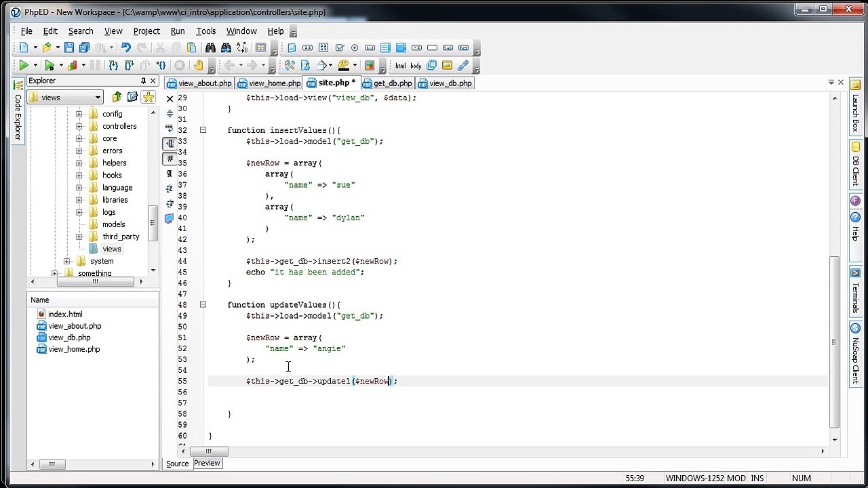Click the binoculars Find icon

pyautogui.click(x=210, y=47)
